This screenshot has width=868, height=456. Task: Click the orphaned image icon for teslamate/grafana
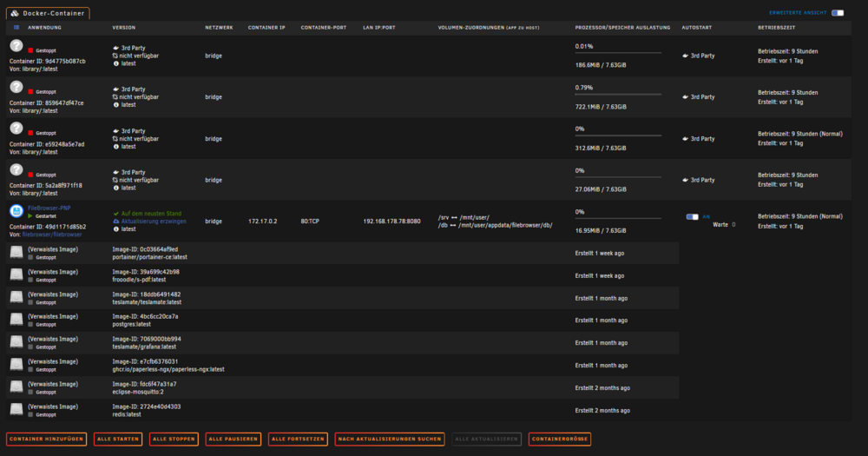point(16,342)
